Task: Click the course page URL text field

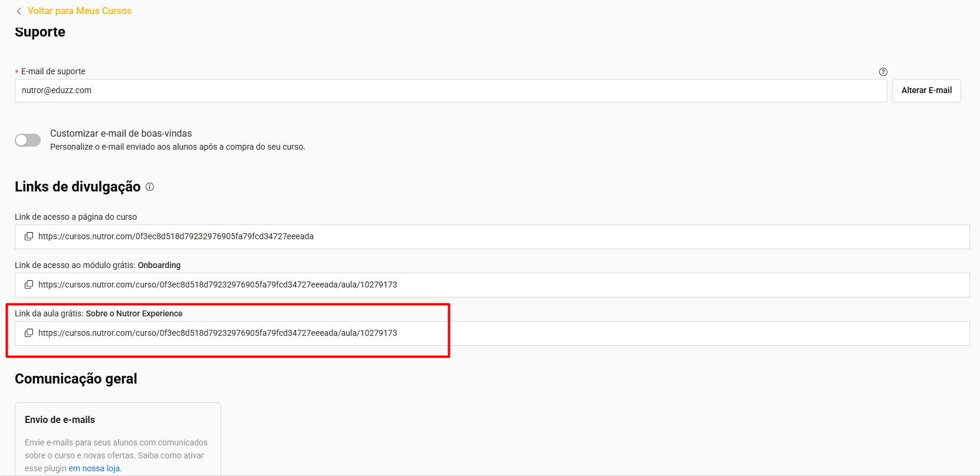Action: tap(176, 236)
